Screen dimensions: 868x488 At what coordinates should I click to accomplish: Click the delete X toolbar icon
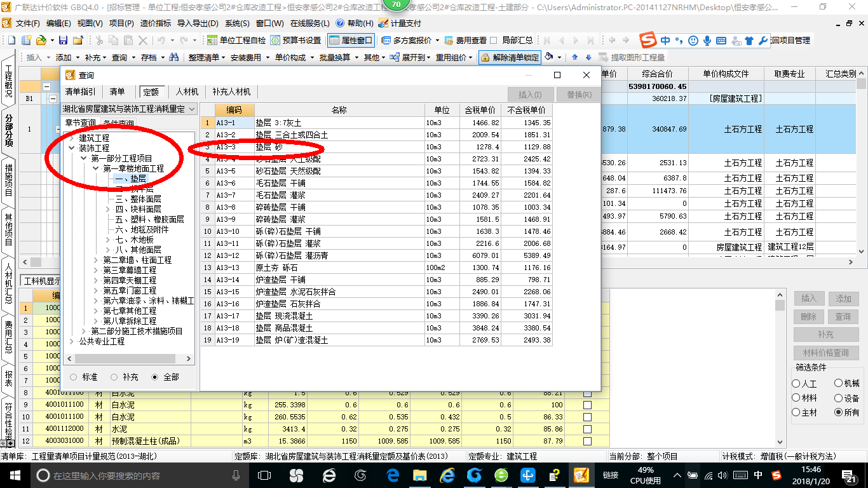(x=143, y=40)
